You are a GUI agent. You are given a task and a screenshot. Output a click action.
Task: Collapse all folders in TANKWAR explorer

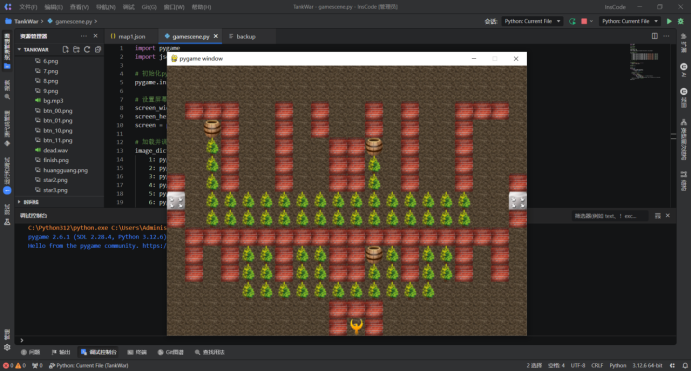[x=98, y=49]
